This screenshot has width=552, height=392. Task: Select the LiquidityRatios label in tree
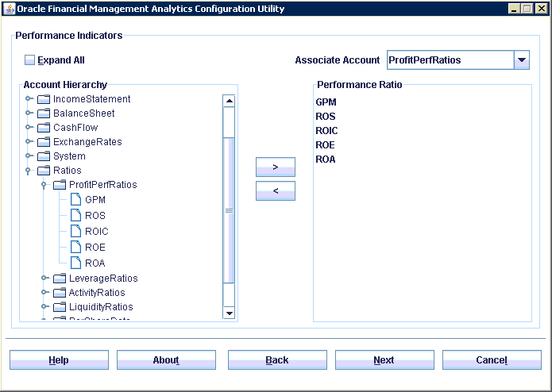[101, 307]
